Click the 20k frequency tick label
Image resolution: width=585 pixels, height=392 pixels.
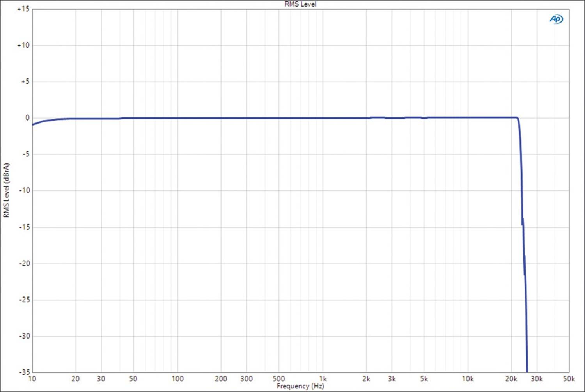[x=511, y=379]
